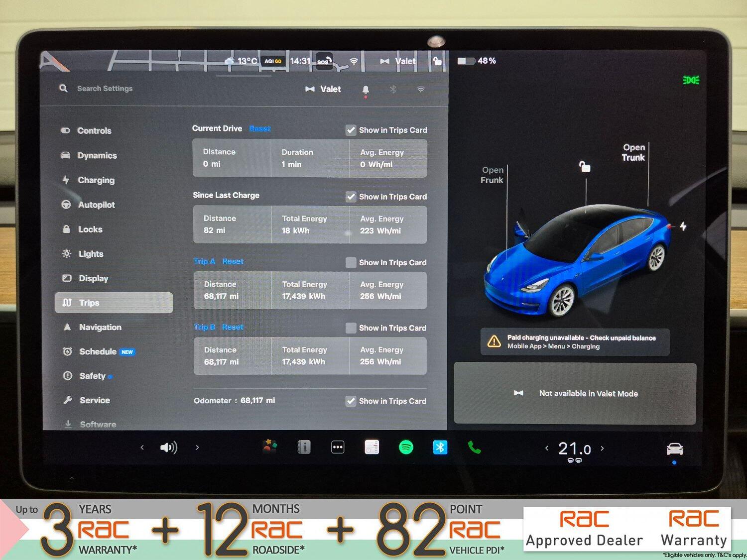Screen dimensions: 747x560
Task: Decrease volume with left arrow
Action: 142,448
